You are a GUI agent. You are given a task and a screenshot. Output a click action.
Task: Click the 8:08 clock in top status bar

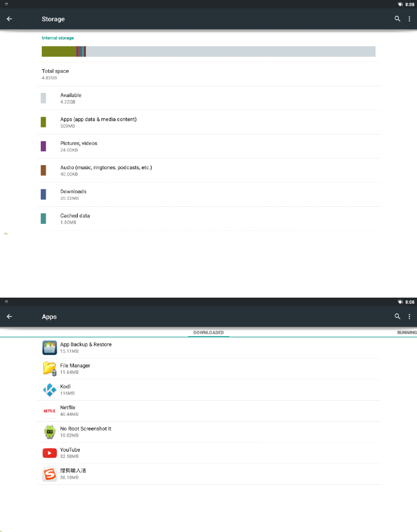click(410, 5)
